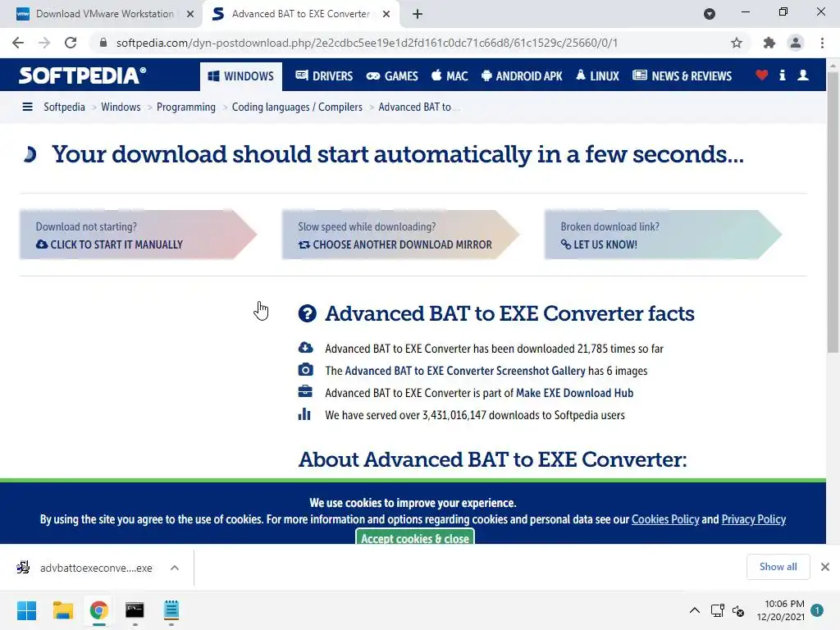Open the downloaded advbattoexeconve exe file
This screenshot has height=630, width=840.
85,568
